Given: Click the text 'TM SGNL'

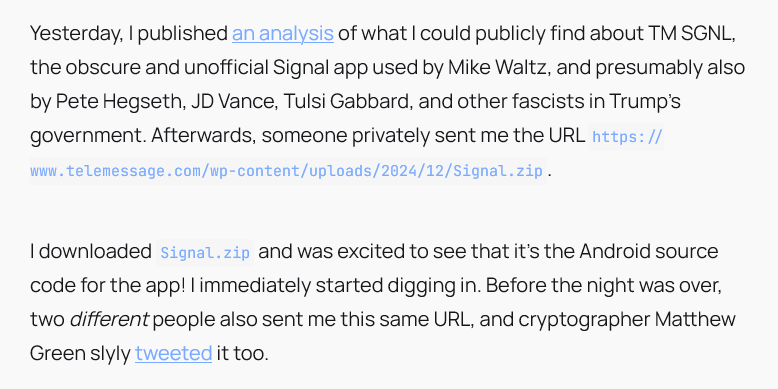Looking at the screenshot, I should [x=690, y=34].
